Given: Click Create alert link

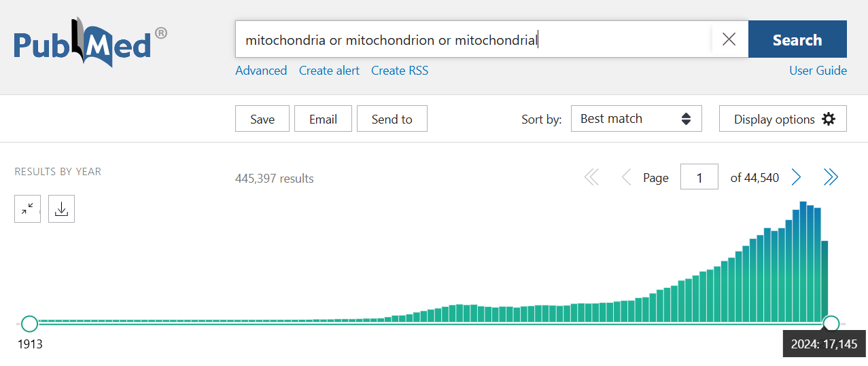Looking at the screenshot, I should coord(329,71).
